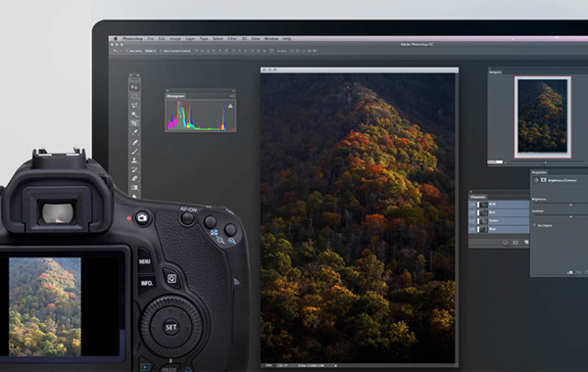Collapse the toolbar with double arrows
This screenshot has width=588, height=372.
[x=137, y=75]
